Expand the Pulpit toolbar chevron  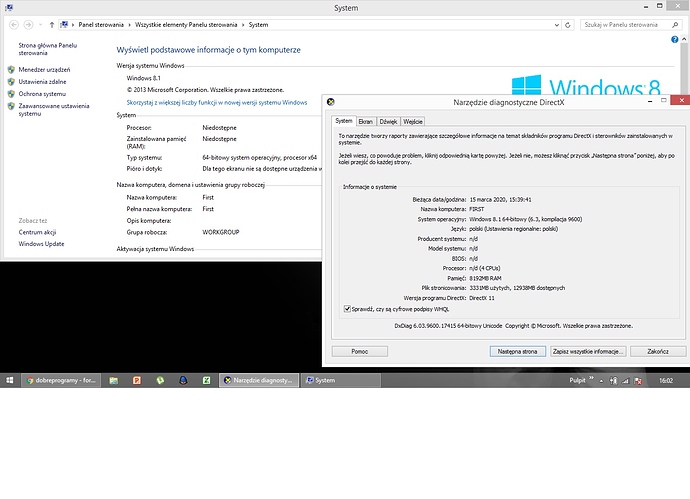pyautogui.click(x=591, y=378)
